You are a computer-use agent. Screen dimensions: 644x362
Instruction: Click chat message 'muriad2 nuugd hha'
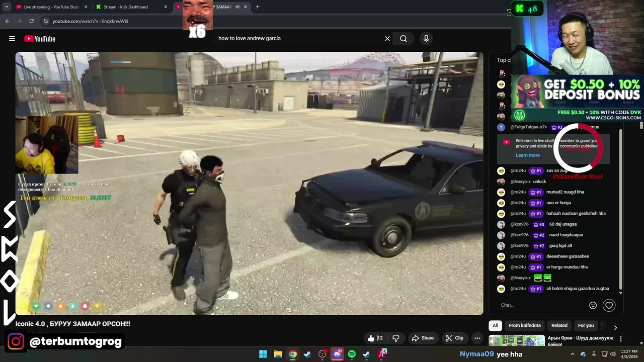tap(565, 192)
